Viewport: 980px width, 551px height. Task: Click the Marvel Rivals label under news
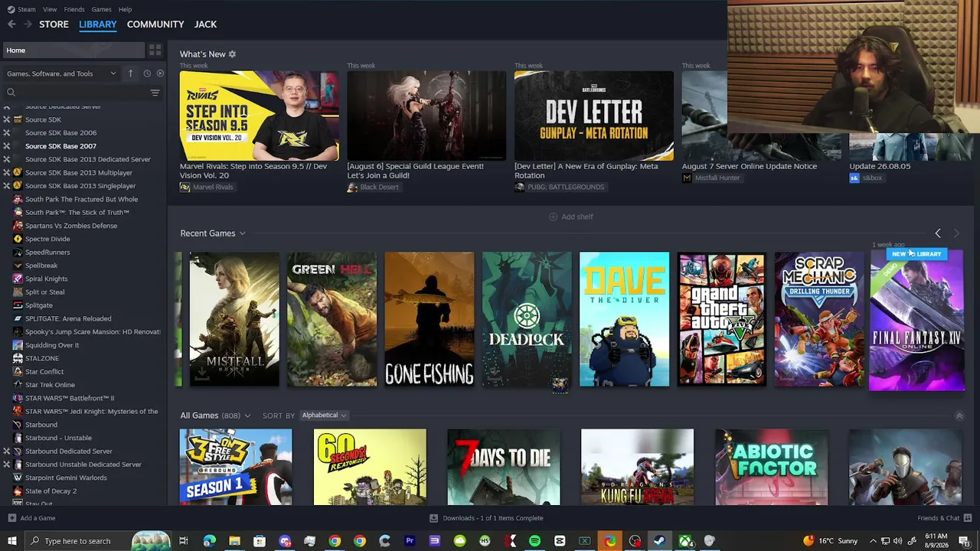213,187
